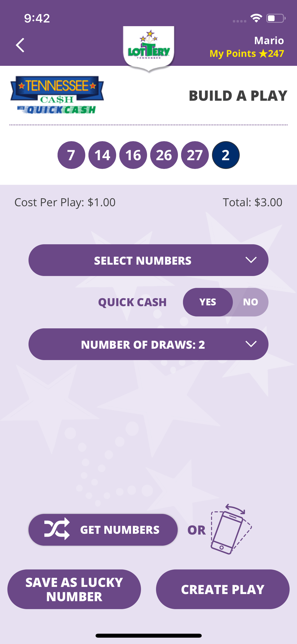The image size is (297, 644).
Task: Click the chevron on Number of Draws
Action: pos(251,344)
